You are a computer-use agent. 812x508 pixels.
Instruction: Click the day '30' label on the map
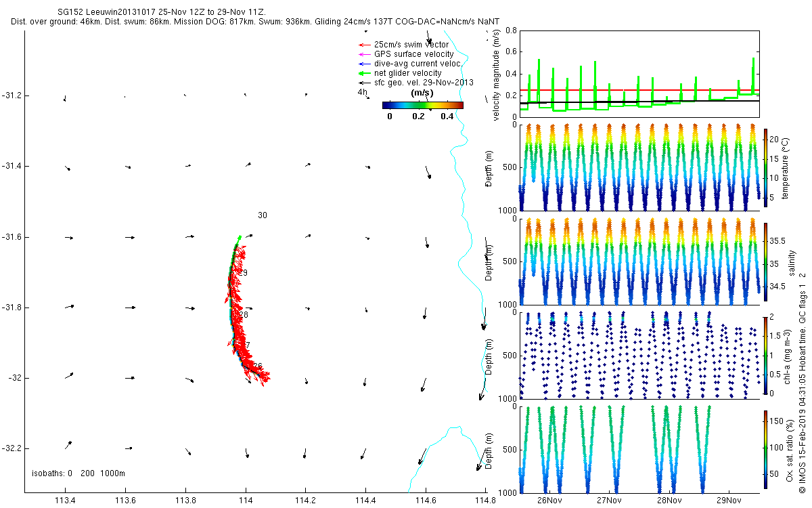point(263,215)
